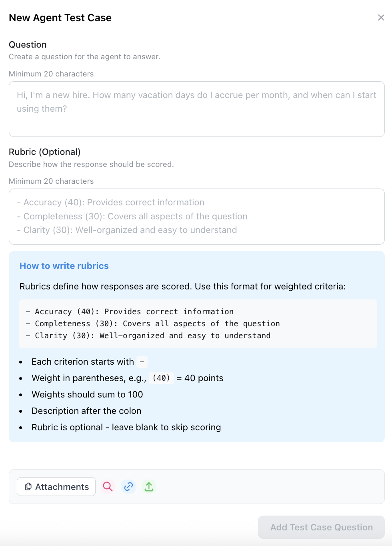Click the Rubric (Optional) label
The height and width of the screenshot is (546, 392).
[x=45, y=152]
